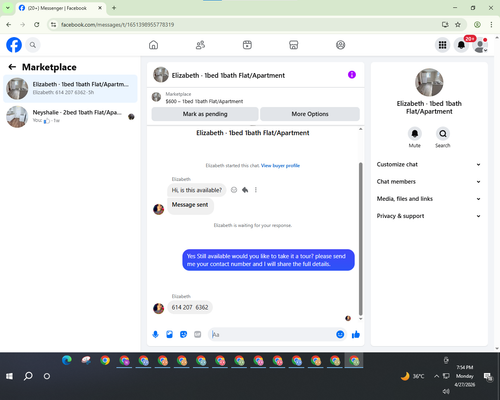Click the purple conversation information icon
This screenshot has height=400, width=500.
(x=352, y=75)
